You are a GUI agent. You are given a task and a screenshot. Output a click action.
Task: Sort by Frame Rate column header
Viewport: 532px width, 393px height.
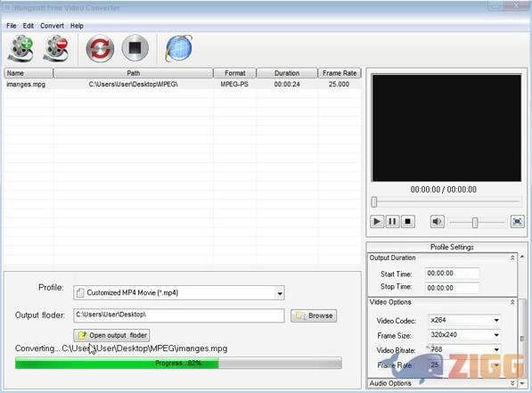click(340, 73)
